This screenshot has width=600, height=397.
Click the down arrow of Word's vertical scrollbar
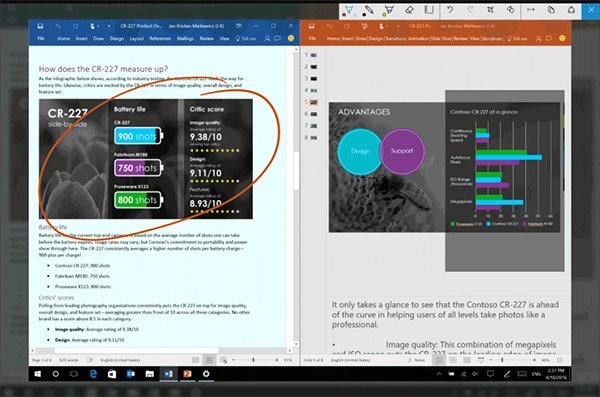pyautogui.click(x=296, y=344)
